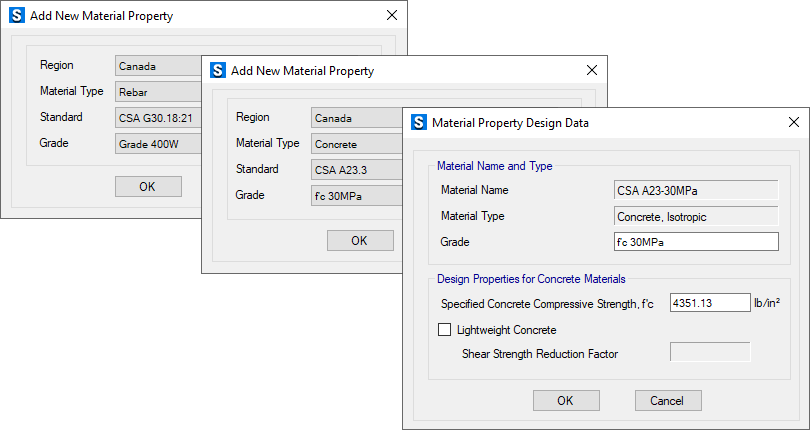
Task: Click the Grade text field in Design Data dialog
Action: click(x=696, y=242)
